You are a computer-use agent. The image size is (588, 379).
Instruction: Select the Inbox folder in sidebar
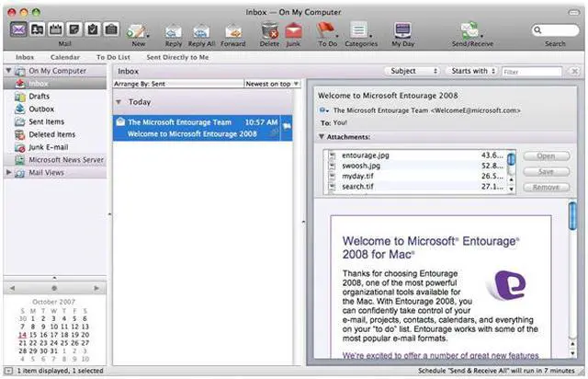[55, 84]
